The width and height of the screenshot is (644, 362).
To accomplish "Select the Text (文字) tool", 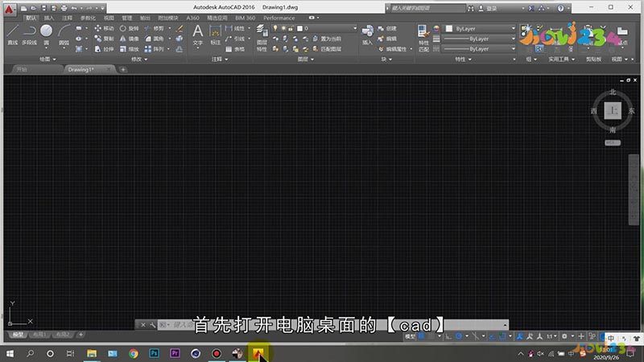I will tap(197, 35).
